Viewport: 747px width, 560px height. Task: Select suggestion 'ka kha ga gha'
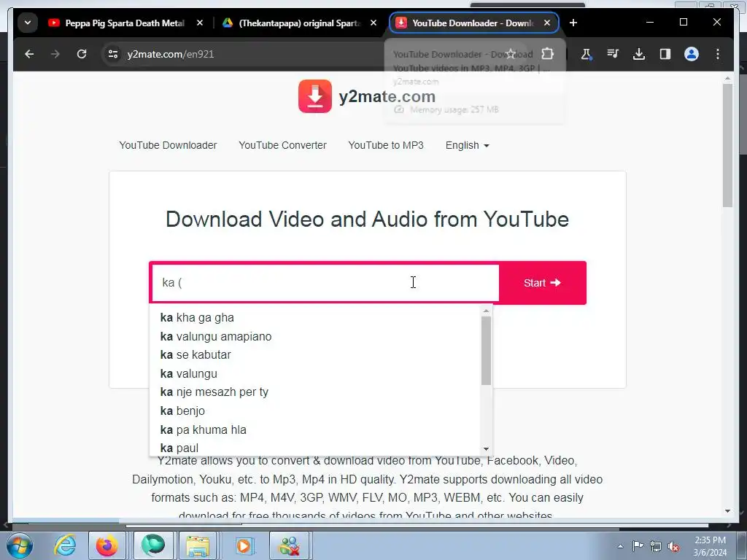coord(314,318)
